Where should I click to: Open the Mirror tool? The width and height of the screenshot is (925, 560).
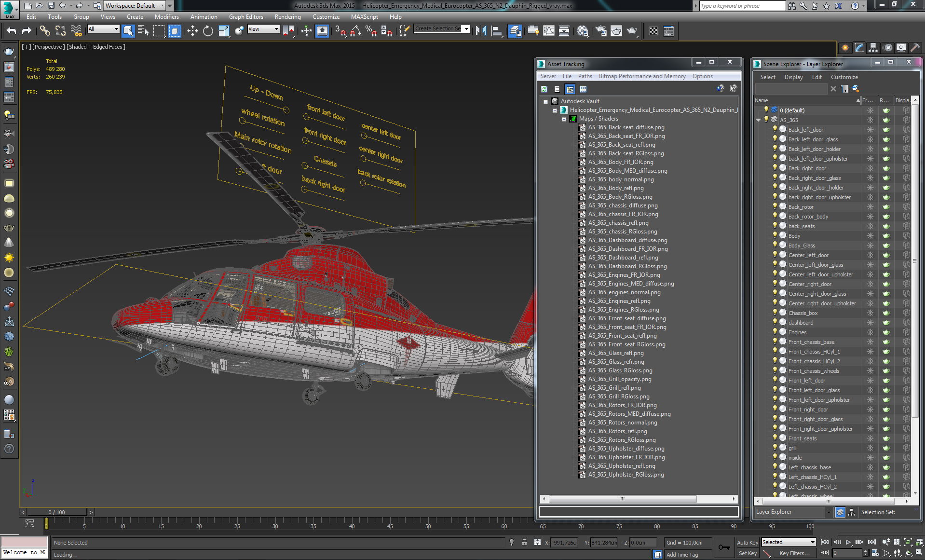tap(481, 31)
